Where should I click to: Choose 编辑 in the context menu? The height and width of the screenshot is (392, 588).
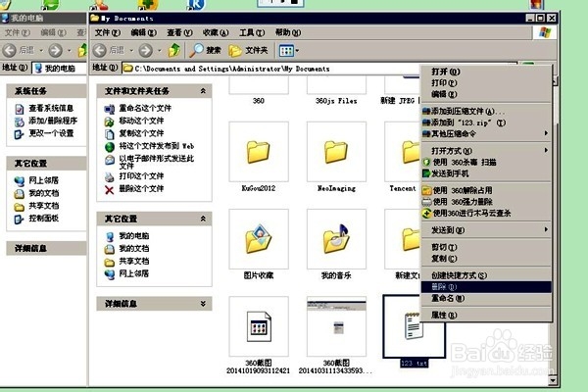coord(486,94)
